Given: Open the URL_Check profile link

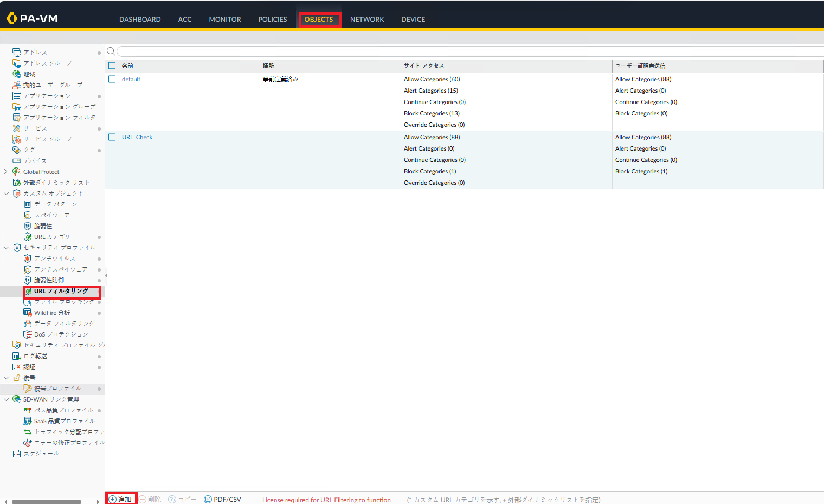Looking at the screenshot, I should [x=137, y=137].
